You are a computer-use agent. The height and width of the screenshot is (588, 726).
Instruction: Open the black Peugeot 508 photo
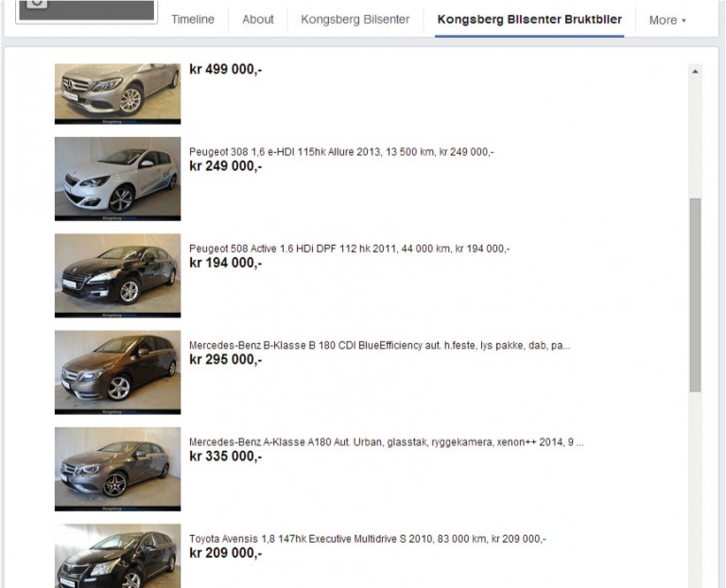(x=117, y=275)
